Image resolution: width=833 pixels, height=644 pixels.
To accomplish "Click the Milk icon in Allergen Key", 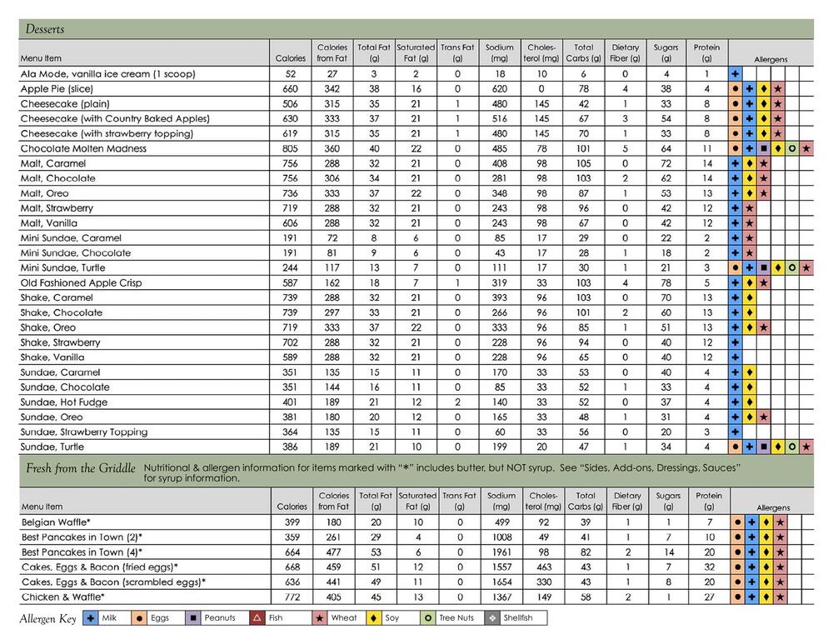I will point(92,619).
